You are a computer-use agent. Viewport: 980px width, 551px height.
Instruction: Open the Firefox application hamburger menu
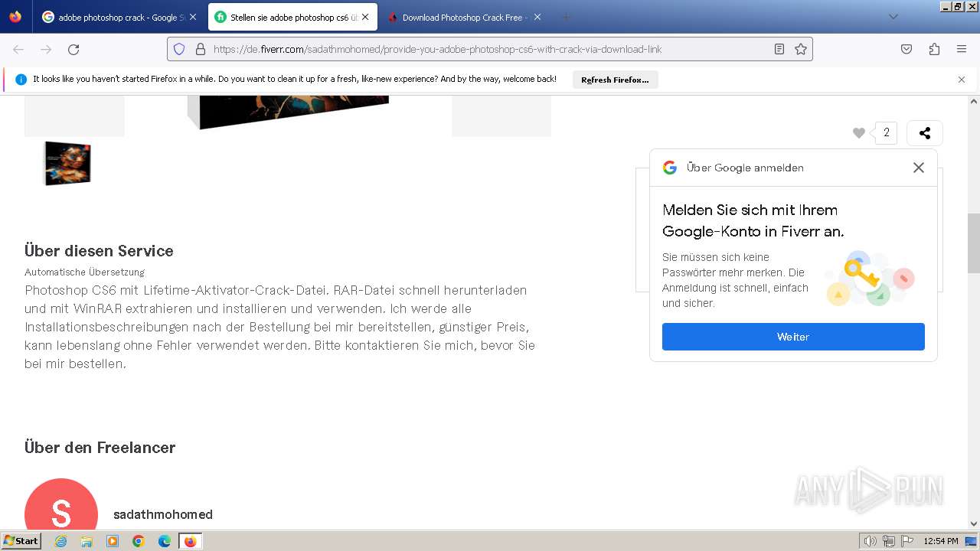coord(962,49)
